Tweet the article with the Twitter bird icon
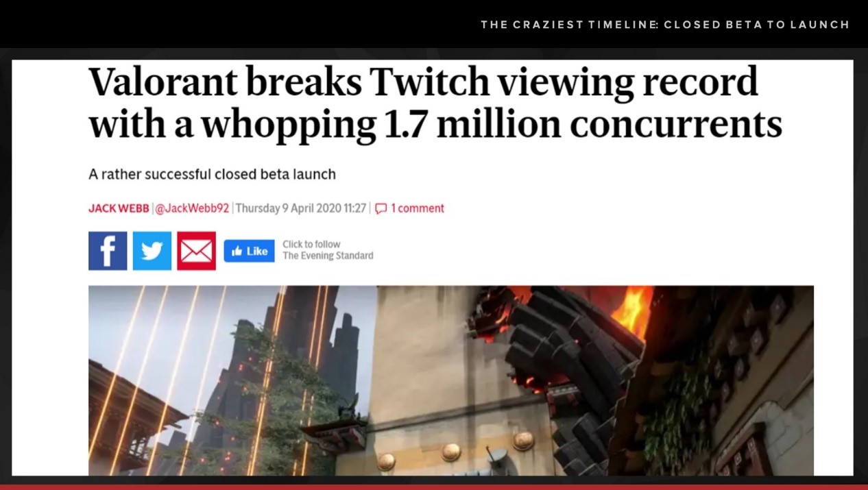This screenshot has width=868, height=490. tap(152, 251)
